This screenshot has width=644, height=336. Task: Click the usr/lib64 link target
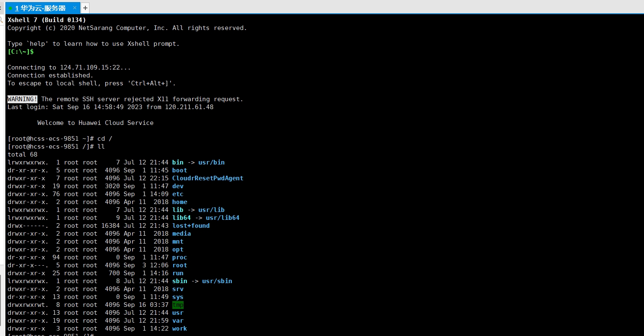223,218
